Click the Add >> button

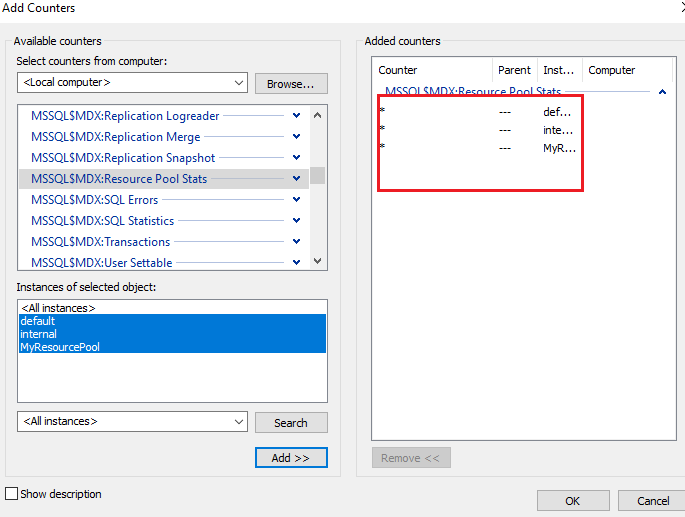[x=291, y=458]
